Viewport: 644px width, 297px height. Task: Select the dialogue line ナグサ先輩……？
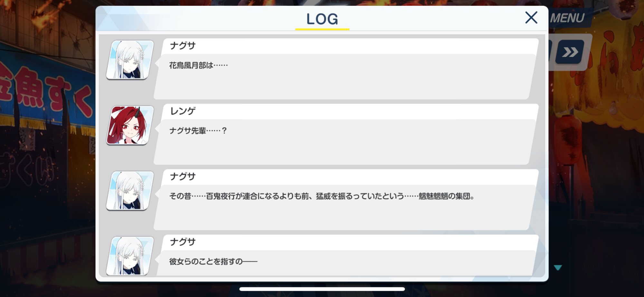(198, 131)
